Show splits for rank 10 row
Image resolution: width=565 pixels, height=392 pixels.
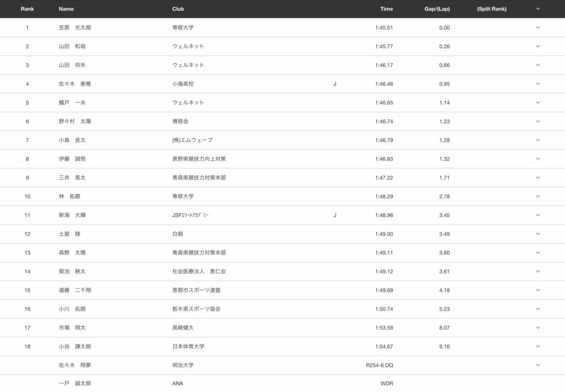pos(537,196)
